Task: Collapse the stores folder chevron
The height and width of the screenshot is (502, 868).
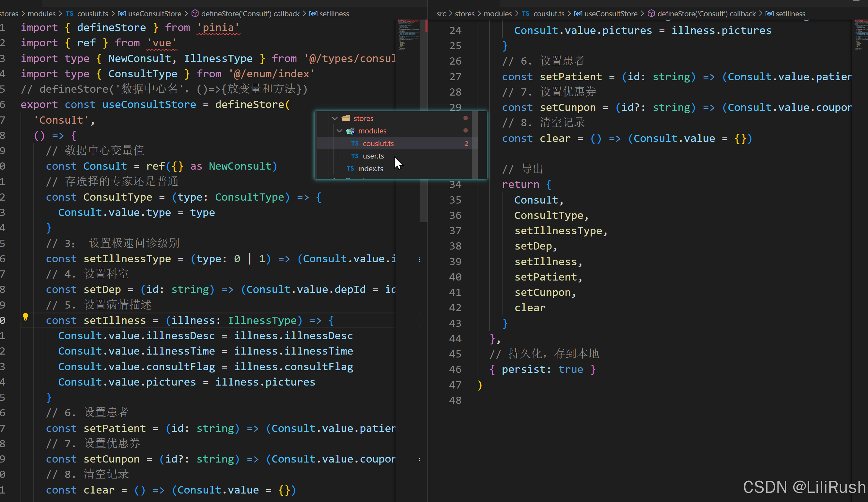Action: [335, 118]
